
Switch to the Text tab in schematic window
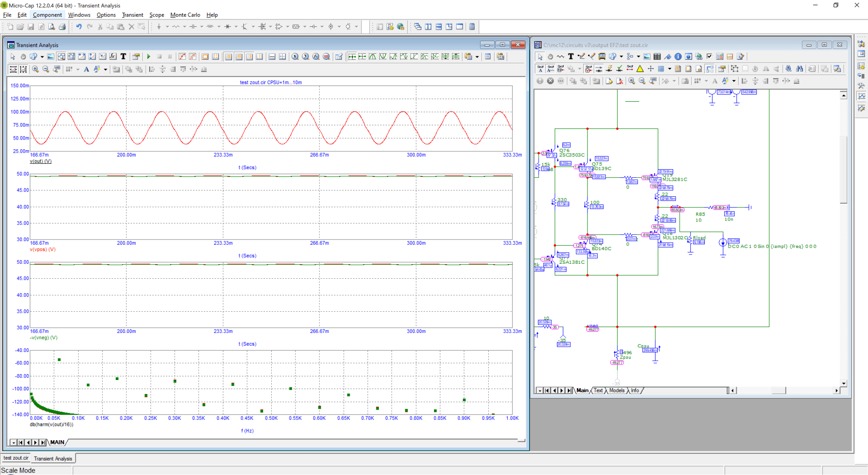[598, 391]
